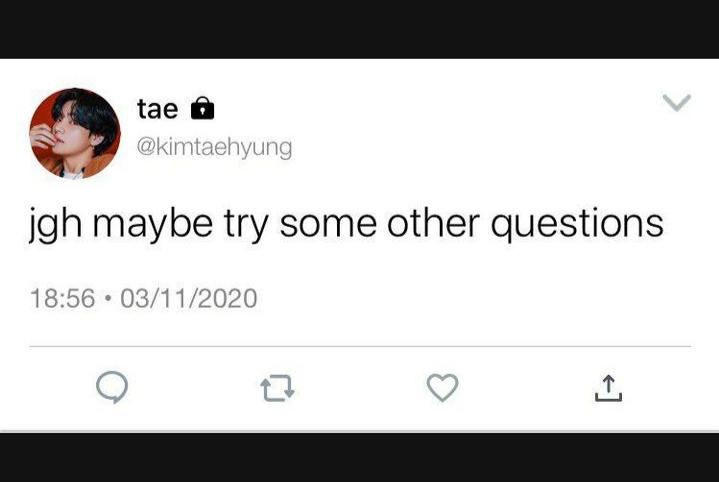The height and width of the screenshot is (482, 719).
Task: Open the @kimtaehyung handle link
Action: tap(214, 147)
